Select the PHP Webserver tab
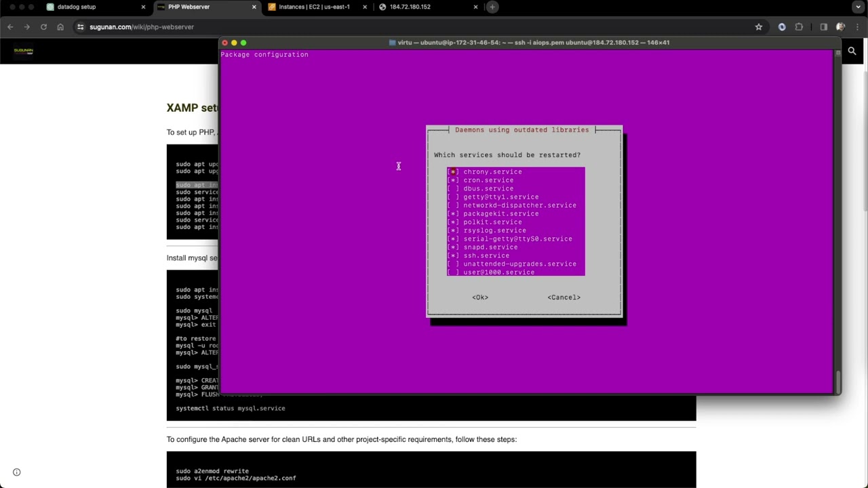The image size is (868, 488). click(206, 7)
